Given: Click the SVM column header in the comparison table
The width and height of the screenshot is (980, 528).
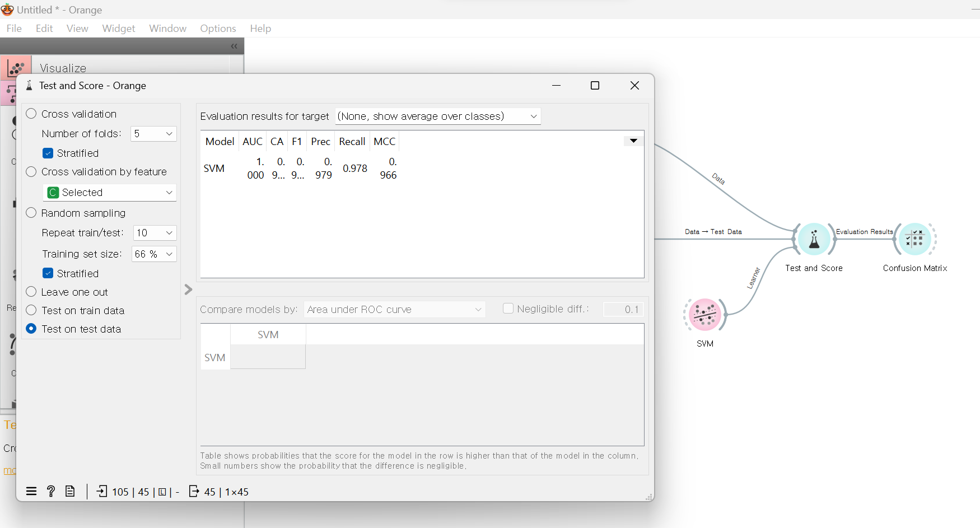Looking at the screenshot, I should [268, 334].
